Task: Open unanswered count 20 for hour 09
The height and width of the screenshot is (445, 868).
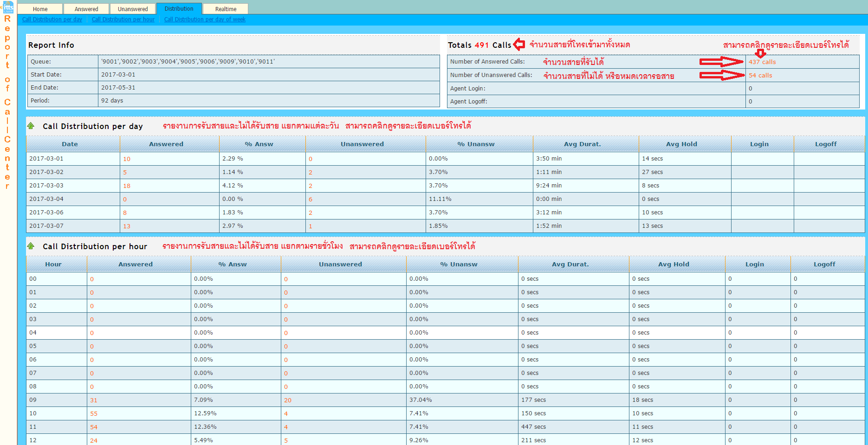Action: tap(288, 400)
